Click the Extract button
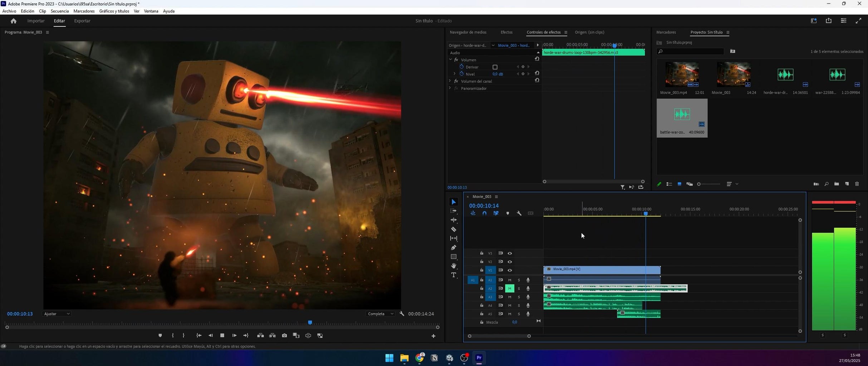The height and width of the screenshot is (366, 868). [273, 336]
